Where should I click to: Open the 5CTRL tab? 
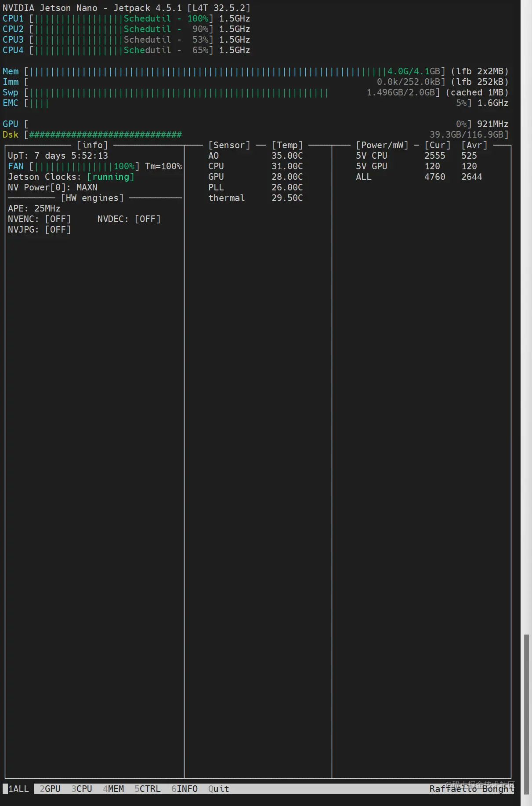point(148,788)
